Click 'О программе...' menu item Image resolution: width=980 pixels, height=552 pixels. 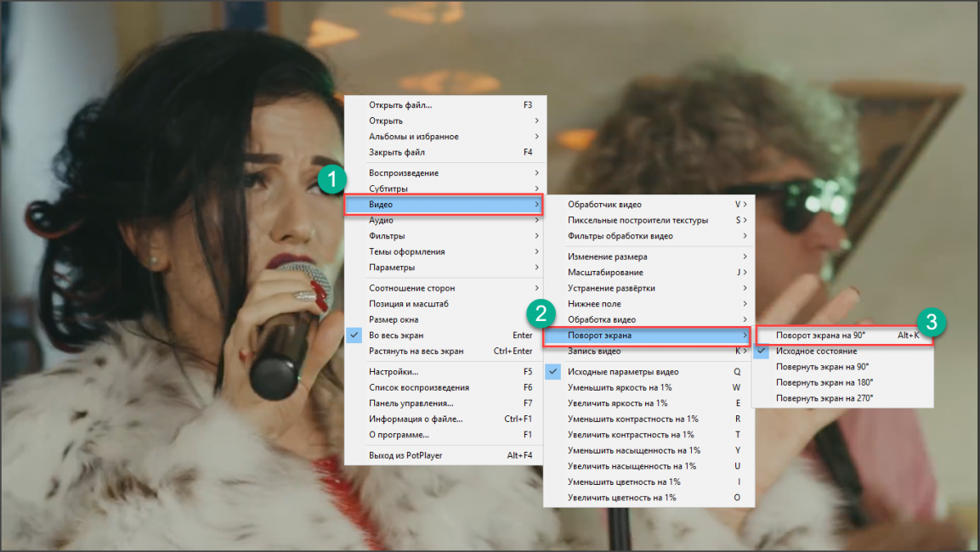click(445, 435)
